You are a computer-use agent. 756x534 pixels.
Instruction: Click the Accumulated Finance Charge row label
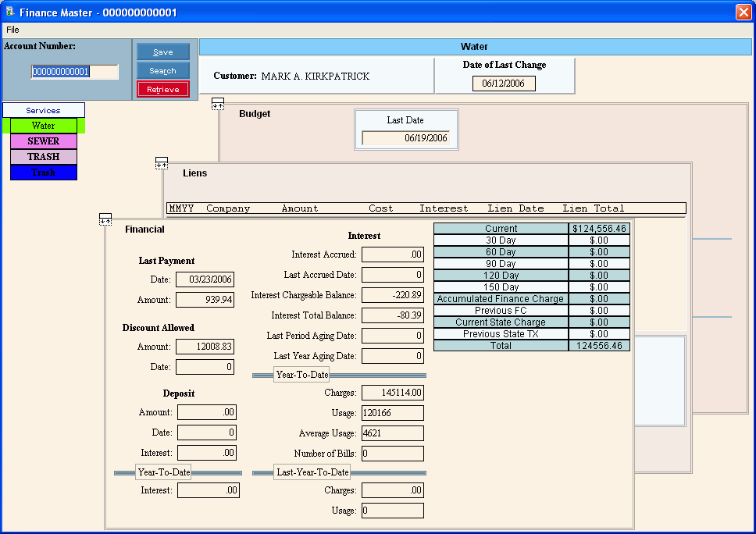pos(501,299)
